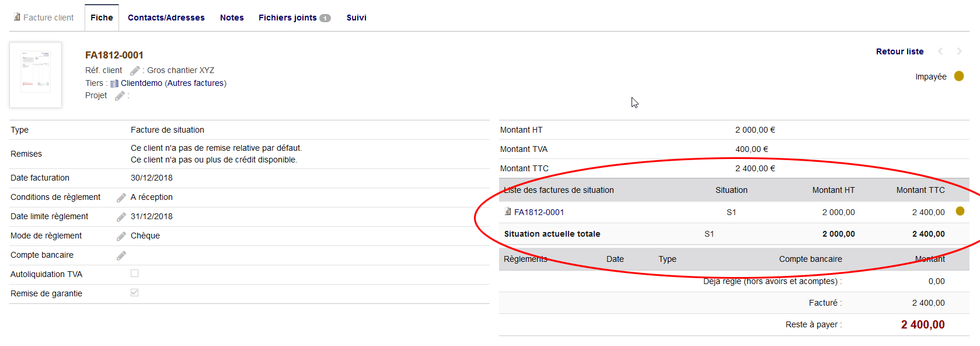Click the invoice icon beside FA1812-0001 in list
Screen dimensions: 980x346
coord(508,212)
